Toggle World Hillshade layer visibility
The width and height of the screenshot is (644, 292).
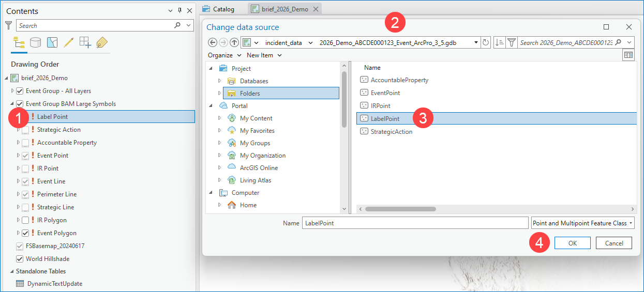pos(20,259)
